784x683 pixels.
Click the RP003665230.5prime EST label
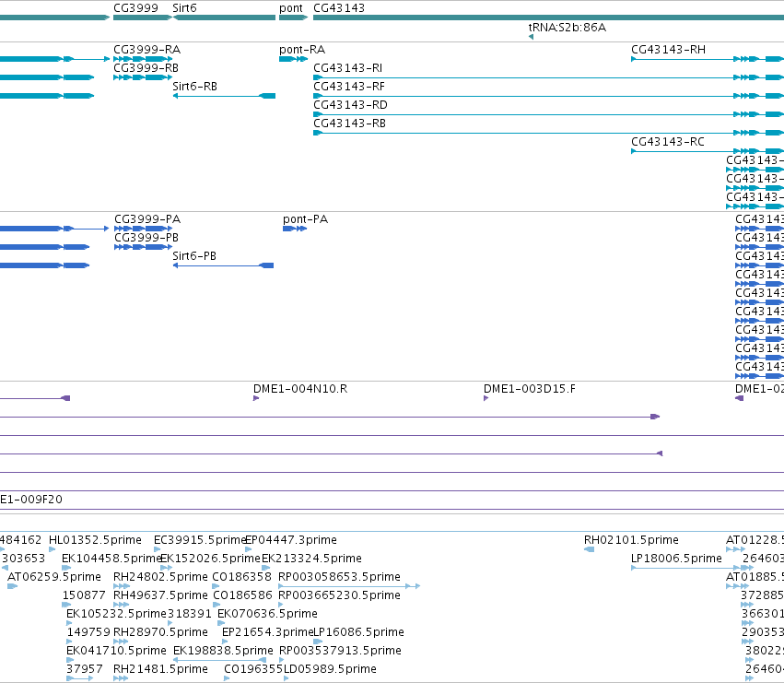340,595
